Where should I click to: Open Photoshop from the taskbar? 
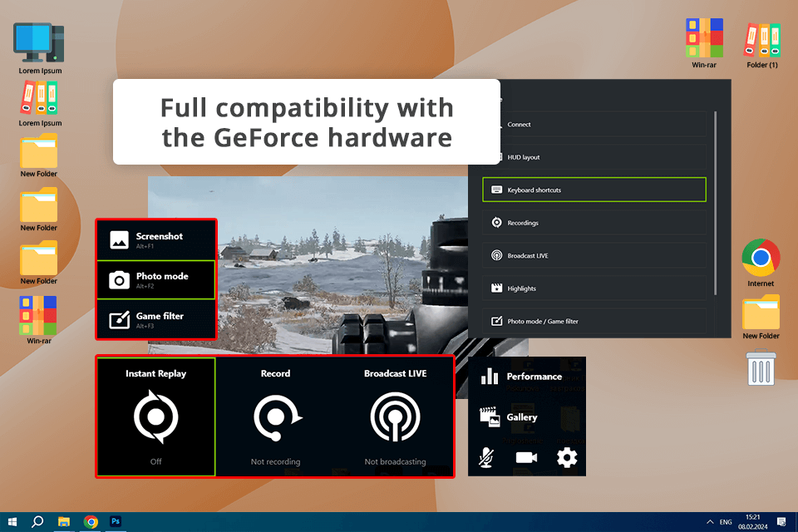coord(116,522)
